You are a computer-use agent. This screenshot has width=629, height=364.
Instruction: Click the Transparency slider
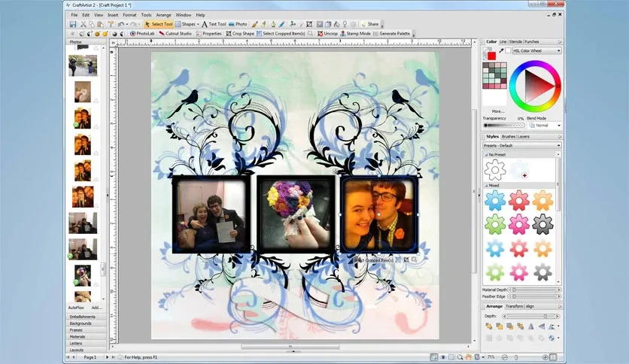point(504,126)
